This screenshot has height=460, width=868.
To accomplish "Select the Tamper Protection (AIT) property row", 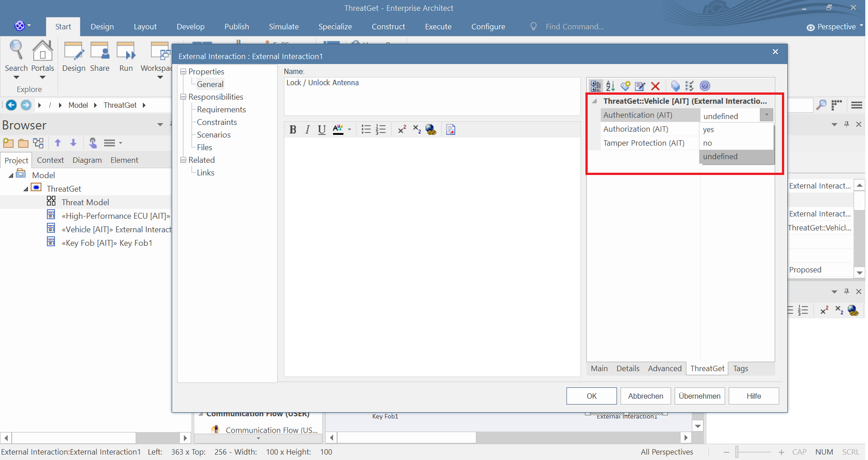I will click(x=649, y=143).
